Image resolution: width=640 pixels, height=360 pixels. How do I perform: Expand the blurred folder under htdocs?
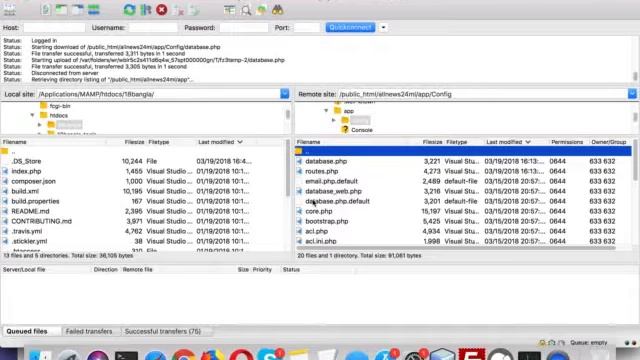[40, 124]
